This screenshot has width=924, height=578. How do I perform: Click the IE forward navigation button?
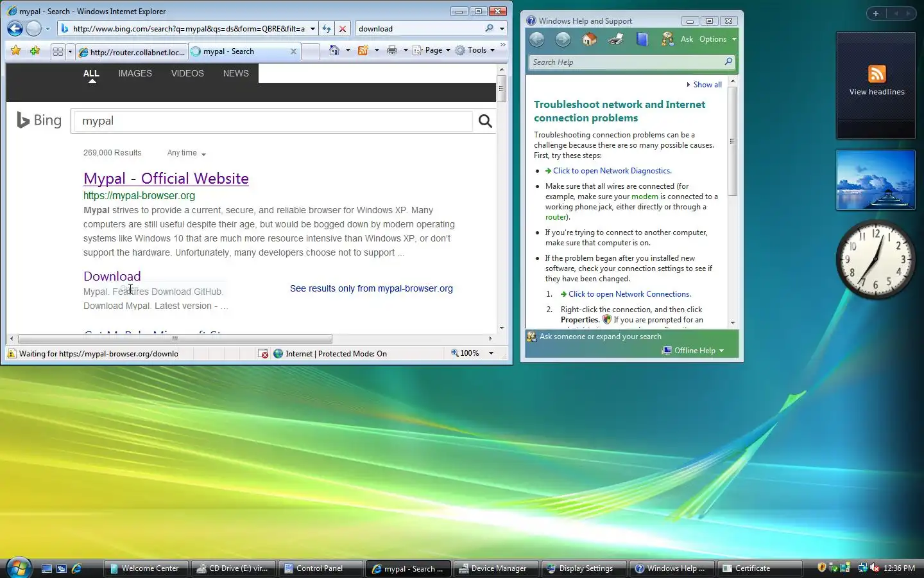(x=33, y=28)
